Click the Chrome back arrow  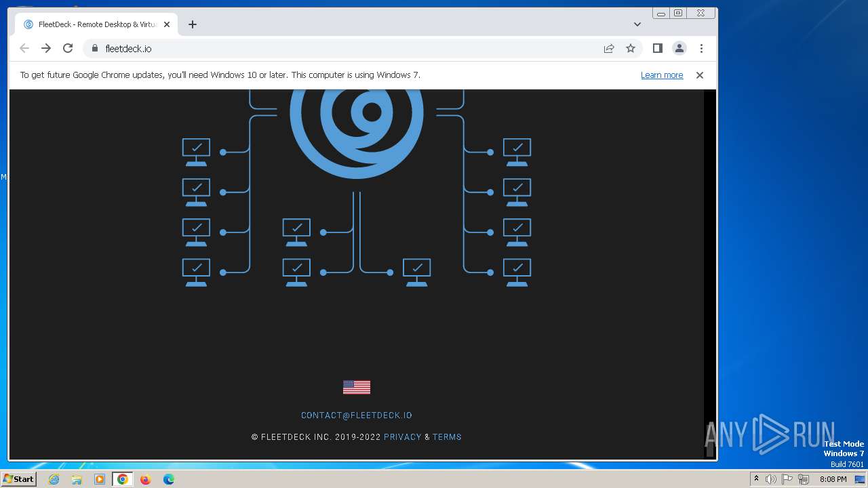tap(24, 48)
